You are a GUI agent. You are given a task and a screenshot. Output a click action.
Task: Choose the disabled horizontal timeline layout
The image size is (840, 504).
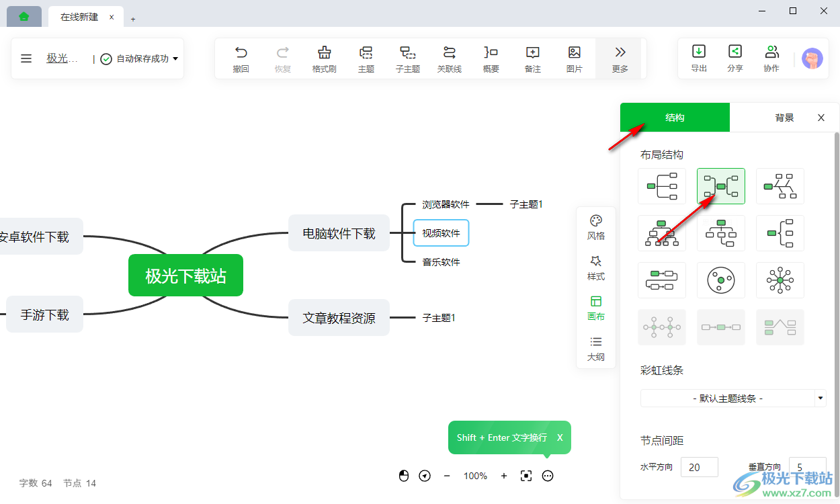(721, 327)
